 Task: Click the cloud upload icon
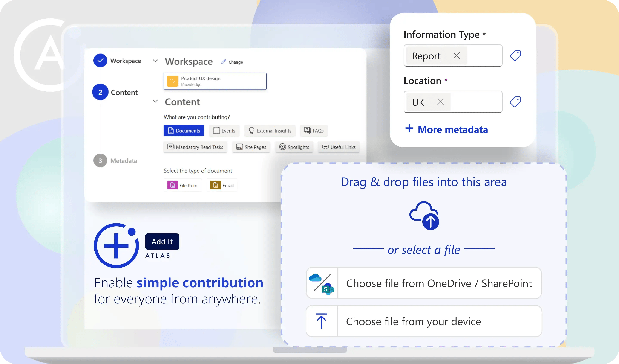tap(424, 216)
